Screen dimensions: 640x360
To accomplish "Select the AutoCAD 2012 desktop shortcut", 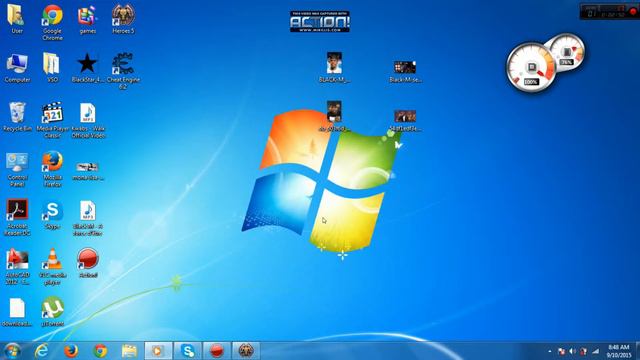I will [17, 267].
